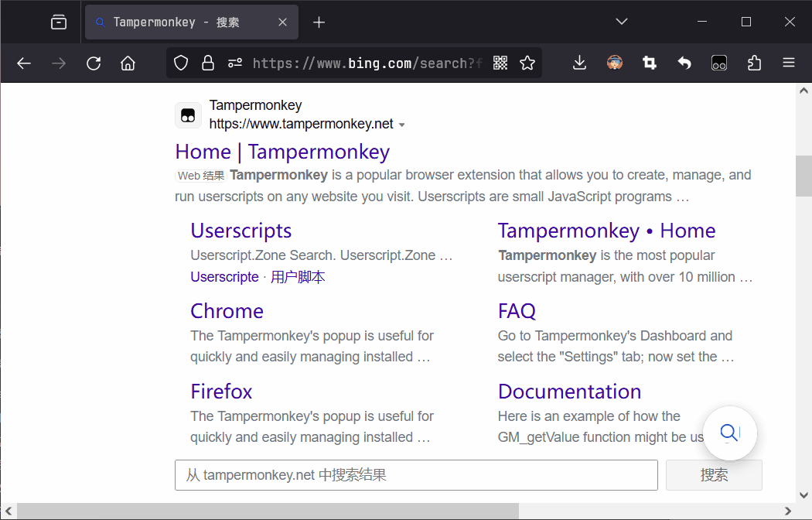812x520 pixels.
Task: Expand the list all tabs chevron
Action: [x=622, y=22]
